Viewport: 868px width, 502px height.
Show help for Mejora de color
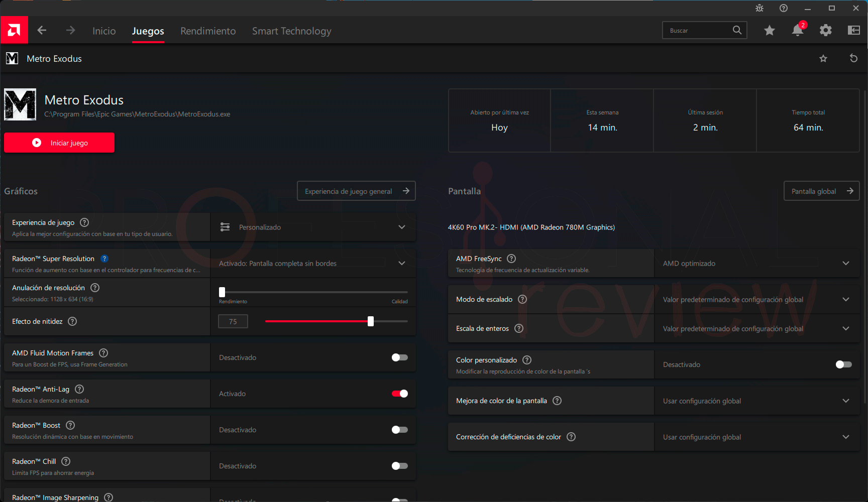tap(557, 401)
